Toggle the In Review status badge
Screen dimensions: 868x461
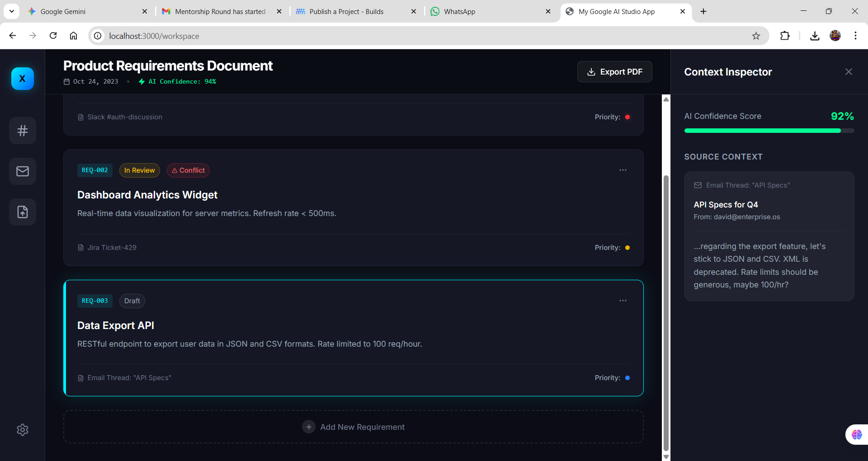click(139, 170)
